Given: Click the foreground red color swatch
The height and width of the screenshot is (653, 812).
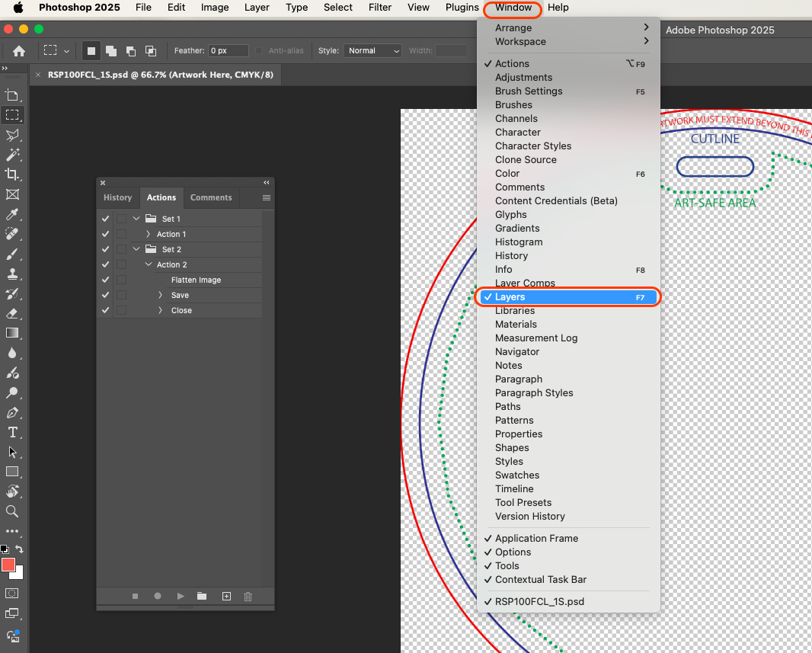Looking at the screenshot, I should click(x=8, y=565).
